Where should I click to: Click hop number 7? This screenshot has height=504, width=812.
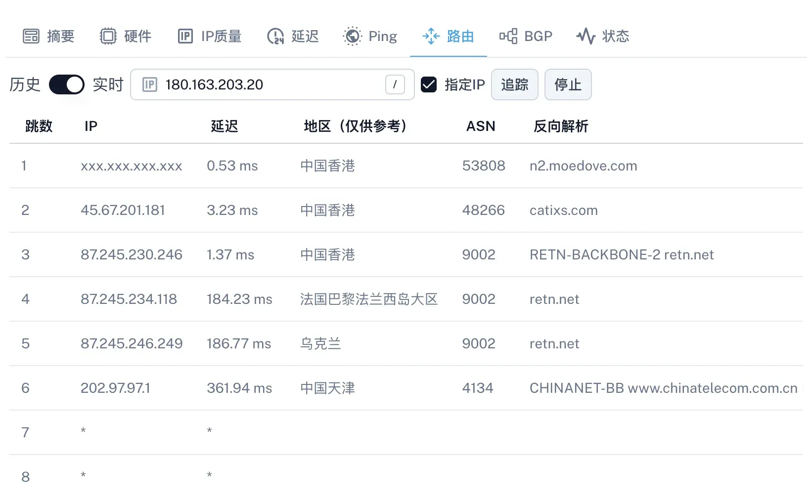tap(25, 432)
